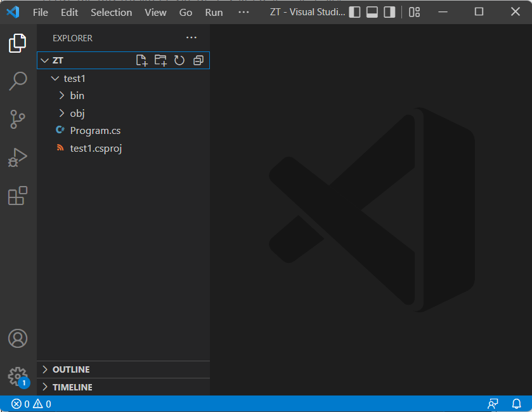The height and width of the screenshot is (412, 532).
Task: Click the ZT - Visual Studio window title
Action: pos(308,12)
